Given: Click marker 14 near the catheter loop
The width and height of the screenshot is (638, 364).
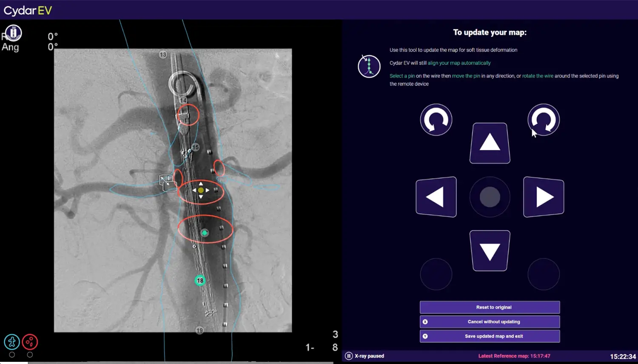Looking at the screenshot, I should click(183, 100).
